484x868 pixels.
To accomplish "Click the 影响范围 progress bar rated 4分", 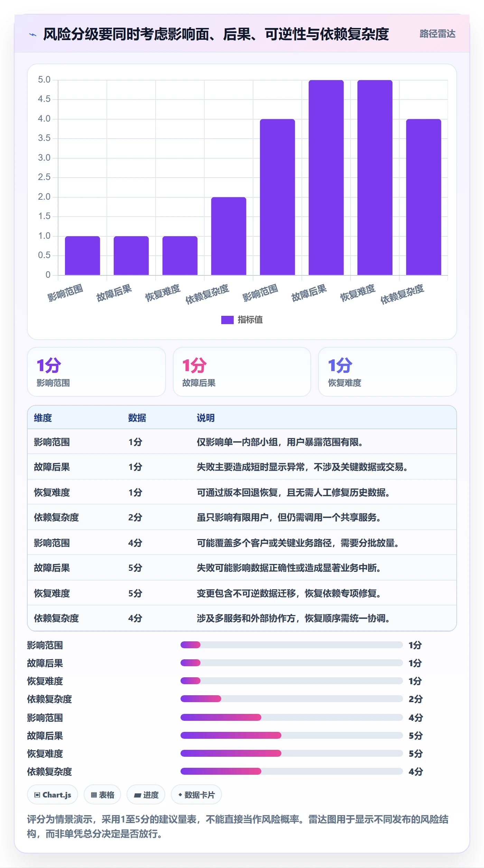I will tap(291, 717).
